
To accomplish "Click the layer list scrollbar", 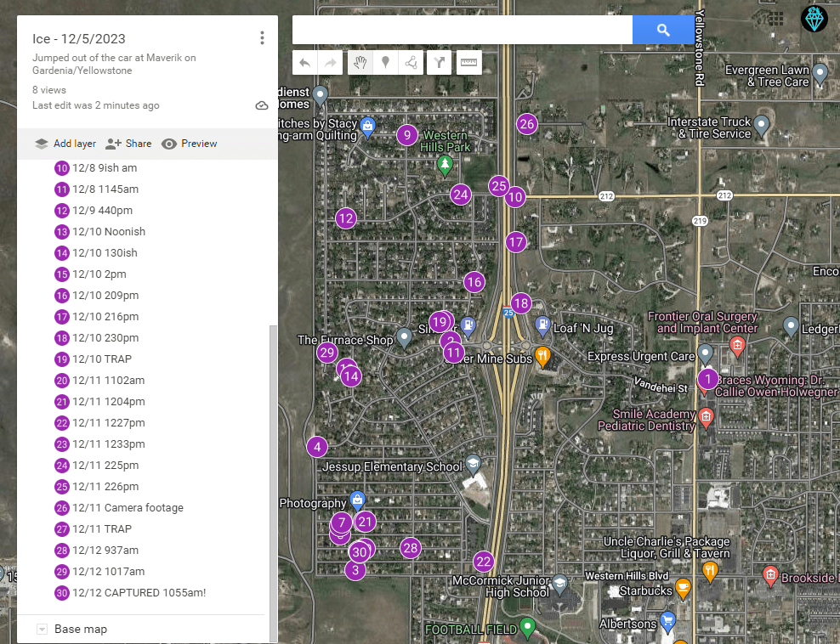I will [x=273, y=476].
